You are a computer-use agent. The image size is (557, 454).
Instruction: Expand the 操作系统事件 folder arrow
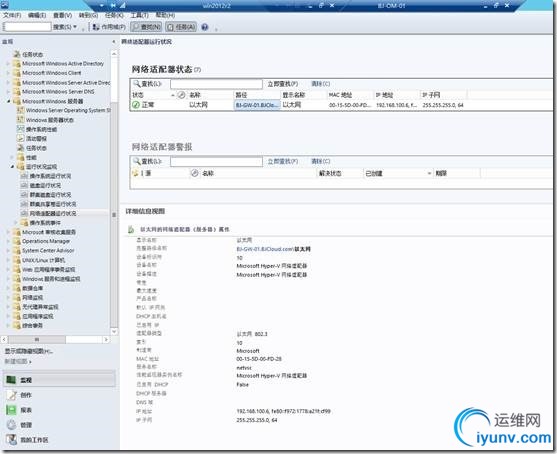pyautogui.click(x=16, y=223)
